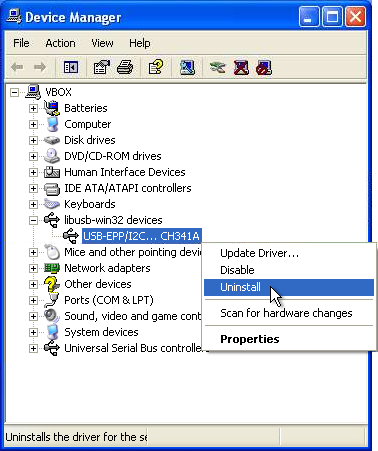The image size is (378, 451).
Task: Expand the Computer node
Action: (33, 124)
